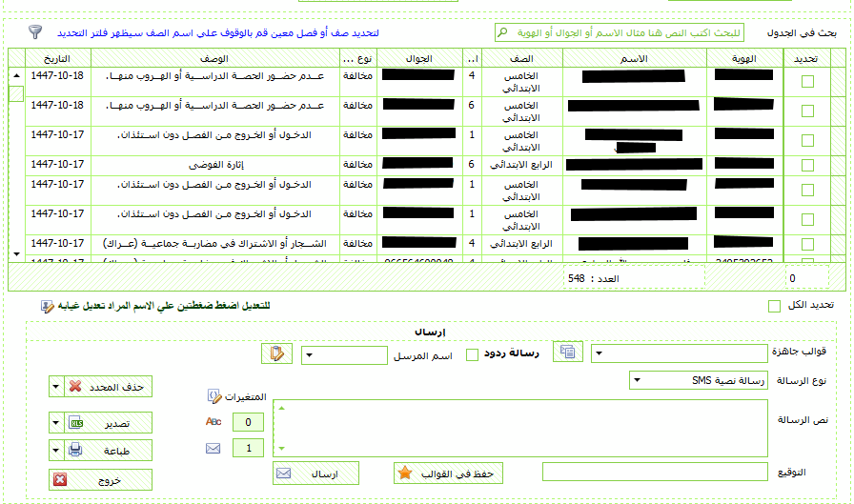Click the العدد : 548 count label
Viewport: 854px width, 504px height.
(x=593, y=278)
